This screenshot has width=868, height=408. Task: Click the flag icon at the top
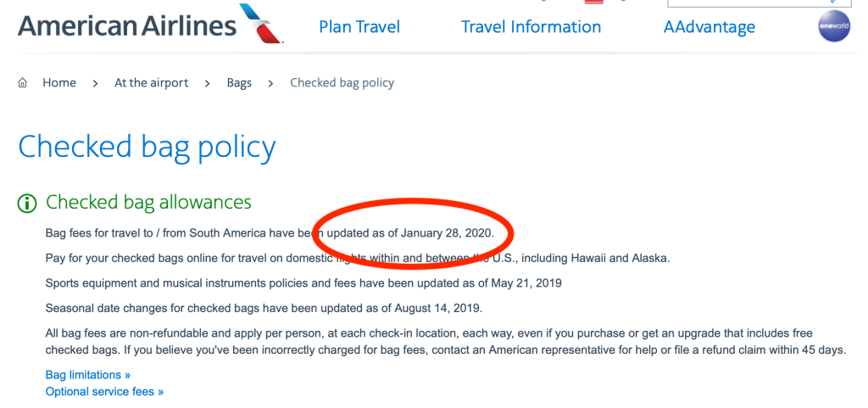pyautogui.click(x=595, y=2)
